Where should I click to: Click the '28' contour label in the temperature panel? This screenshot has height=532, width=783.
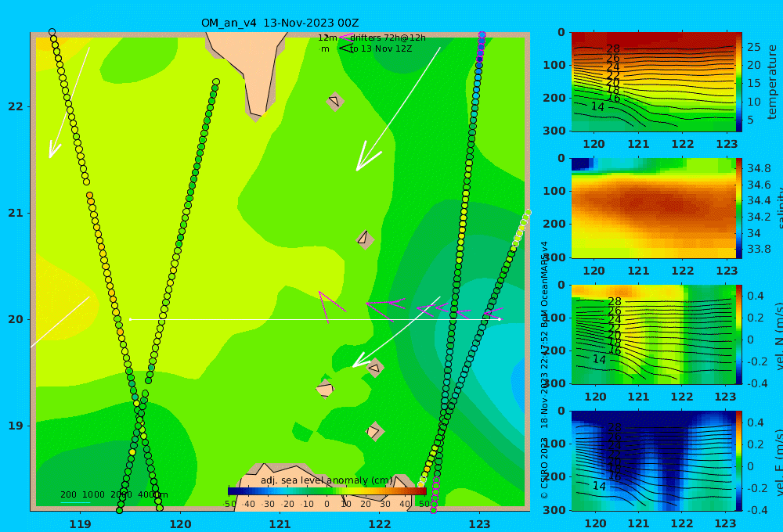click(613, 49)
